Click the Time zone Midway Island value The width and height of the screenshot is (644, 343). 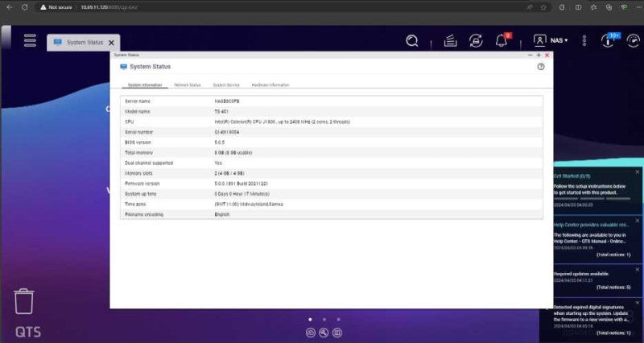tap(249, 205)
